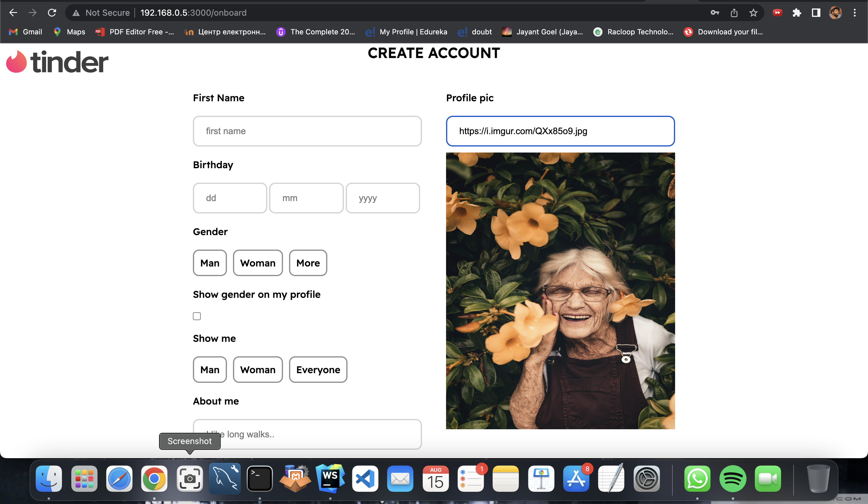Go back with browser back arrow
868x504 pixels.
point(13,13)
